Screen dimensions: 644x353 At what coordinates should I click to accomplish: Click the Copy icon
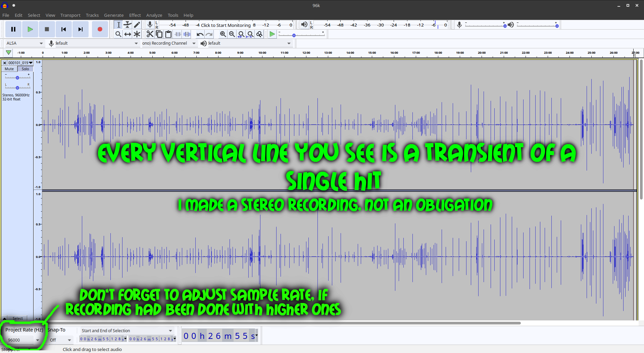coord(159,34)
